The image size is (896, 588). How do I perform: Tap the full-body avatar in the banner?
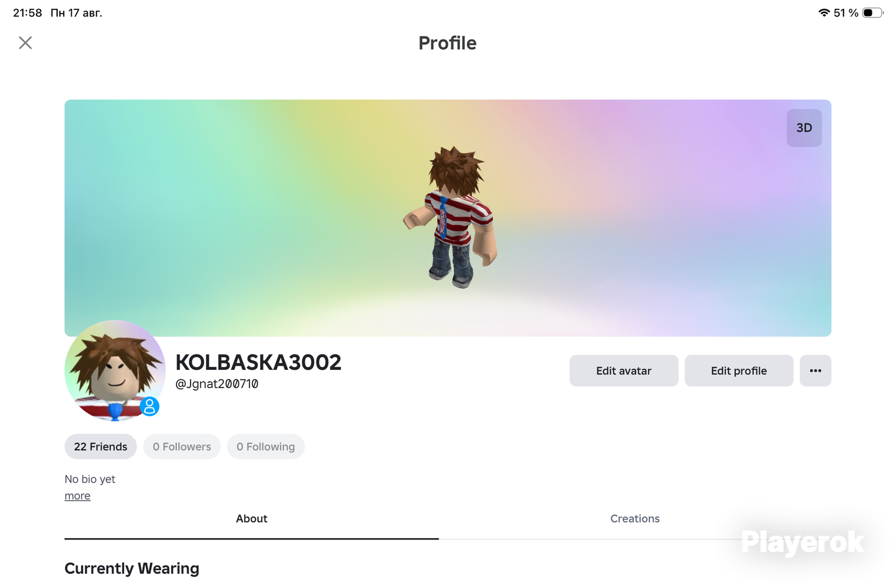pos(451,218)
